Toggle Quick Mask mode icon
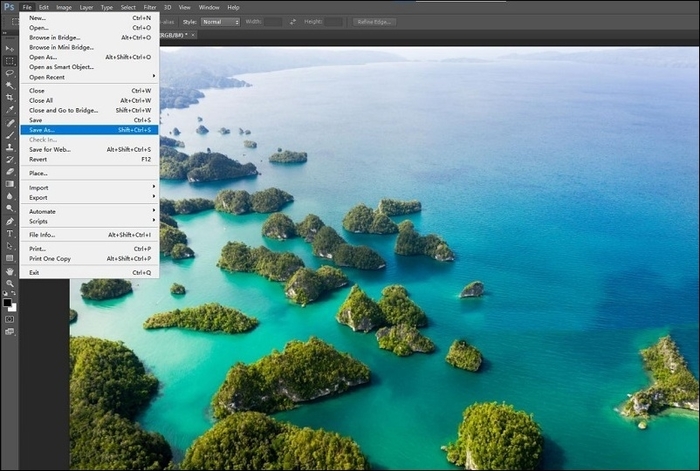This screenshot has width=700, height=471. (9, 319)
